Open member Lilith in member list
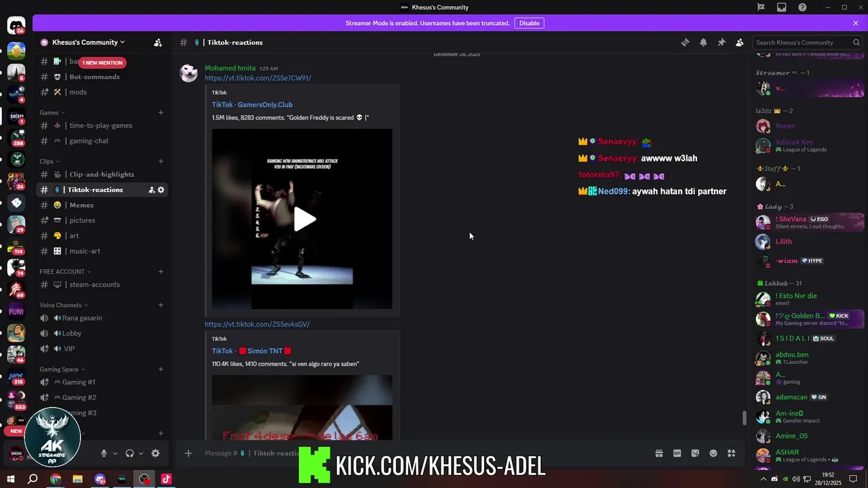 pos(810,241)
